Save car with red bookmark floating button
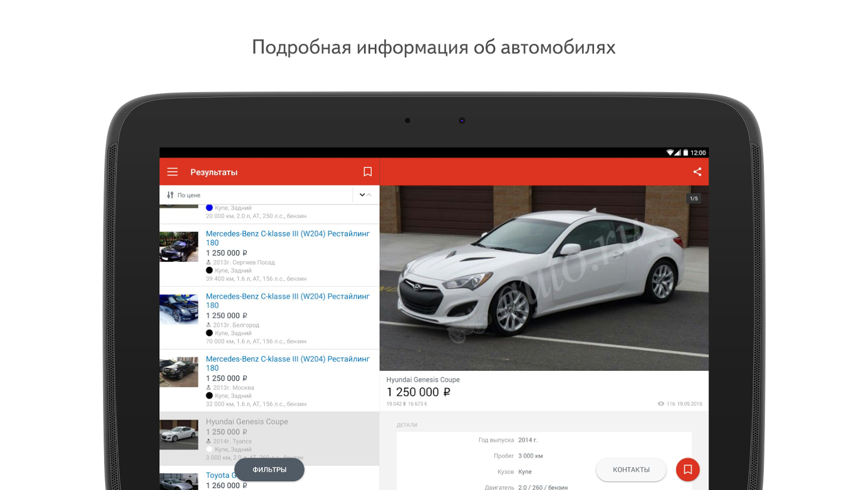The image size is (868, 490). point(688,469)
